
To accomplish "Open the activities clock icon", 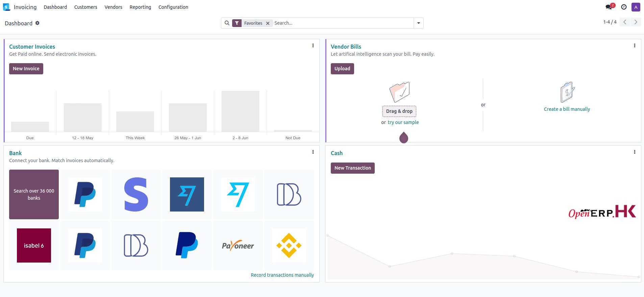I will pos(624,7).
